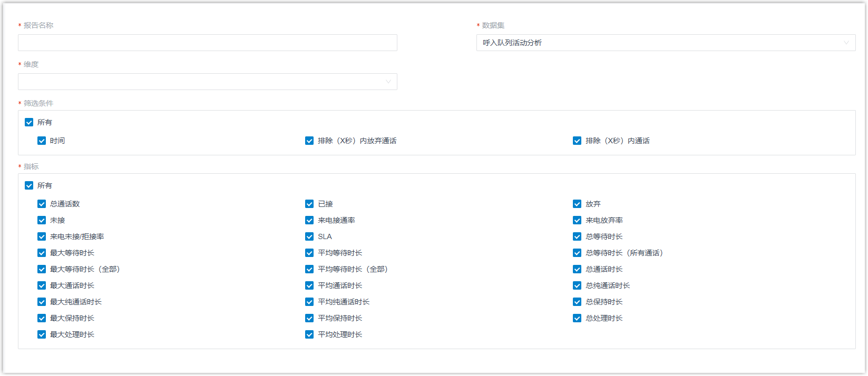The height and width of the screenshot is (376, 868).
Task: Uncheck the 总通话数 metric
Action: click(x=42, y=204)
